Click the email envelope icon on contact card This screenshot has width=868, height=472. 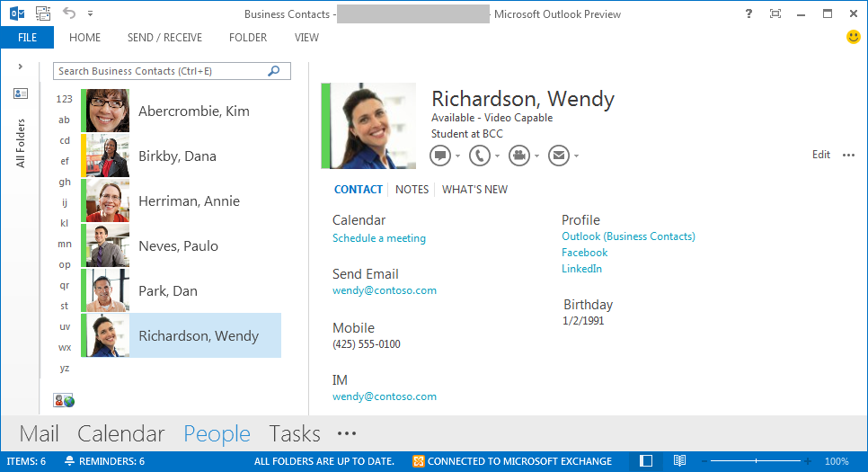coord(559,156)
